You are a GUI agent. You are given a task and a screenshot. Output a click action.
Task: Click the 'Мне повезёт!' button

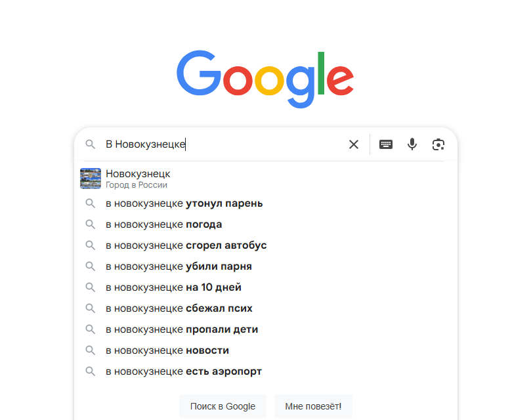[x=313, y=406]
